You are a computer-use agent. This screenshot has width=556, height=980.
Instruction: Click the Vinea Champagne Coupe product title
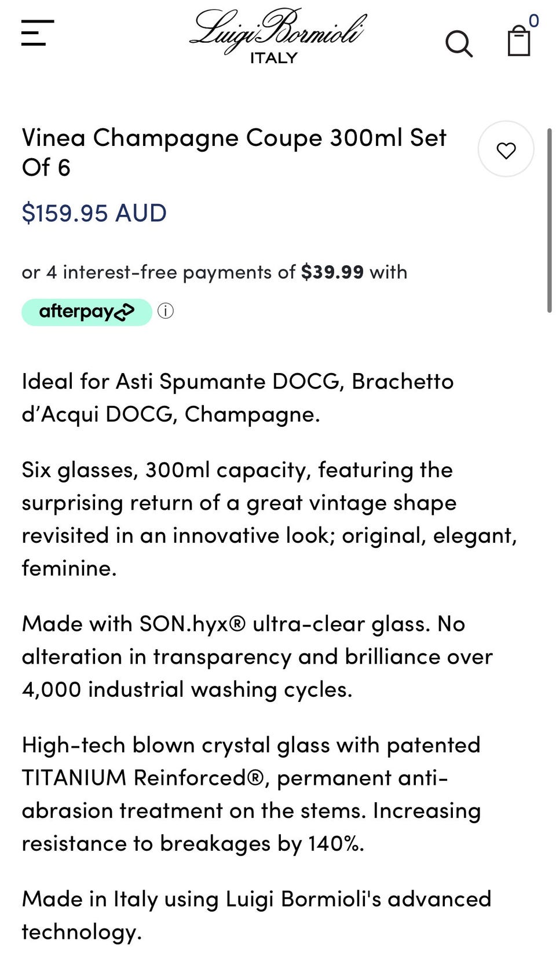pyautogui.click(x=234, y=152)
